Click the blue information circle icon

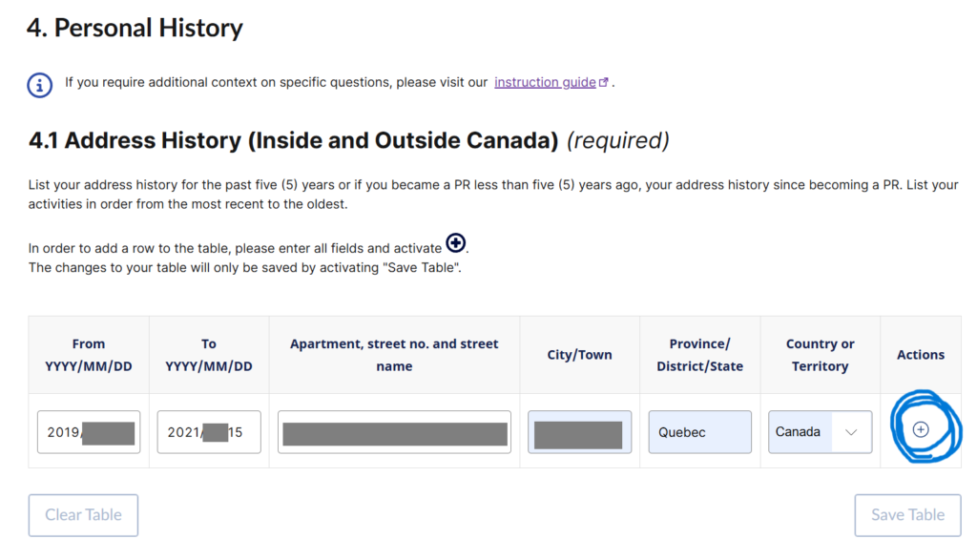click(x=39, y=84)
